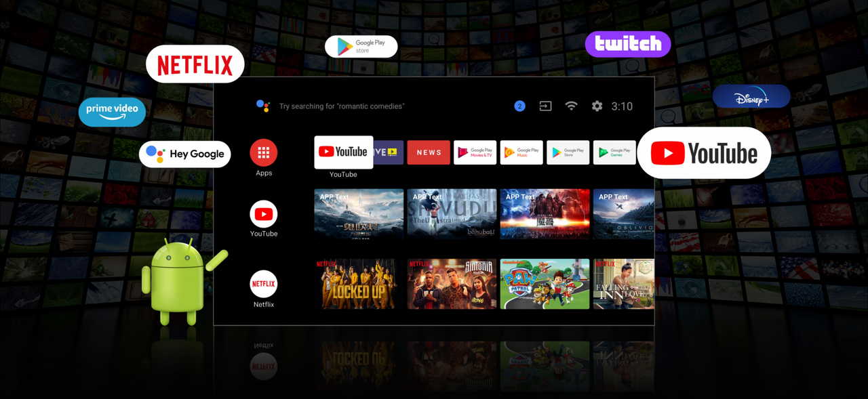Open the highlighted YouTube tile in apps row

click(343, 152)
